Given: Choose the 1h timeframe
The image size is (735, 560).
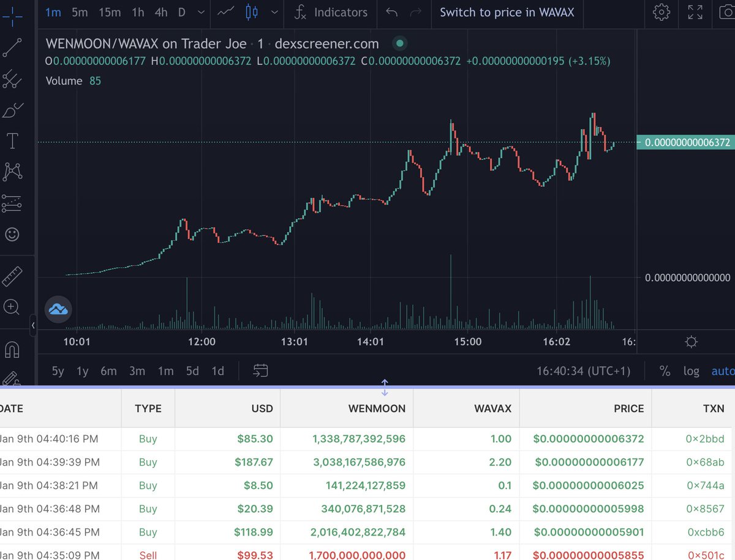Looking at the screenshot, I should click(x=138, y=12).
